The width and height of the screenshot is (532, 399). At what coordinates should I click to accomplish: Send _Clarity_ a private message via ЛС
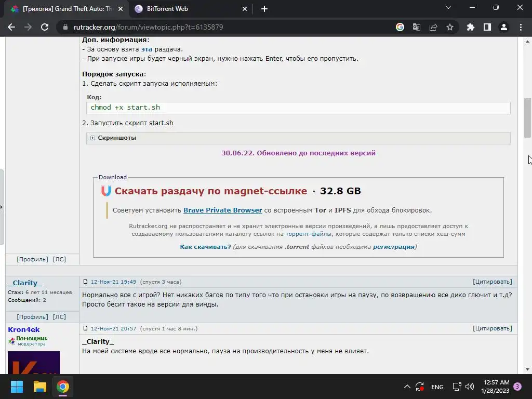[59, 317]
